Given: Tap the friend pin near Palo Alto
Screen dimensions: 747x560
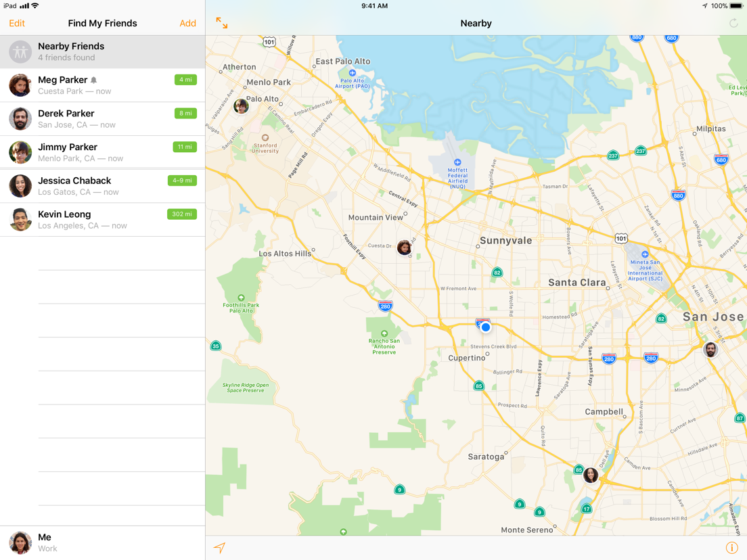Looking at the screenshot, I should 241,106.
